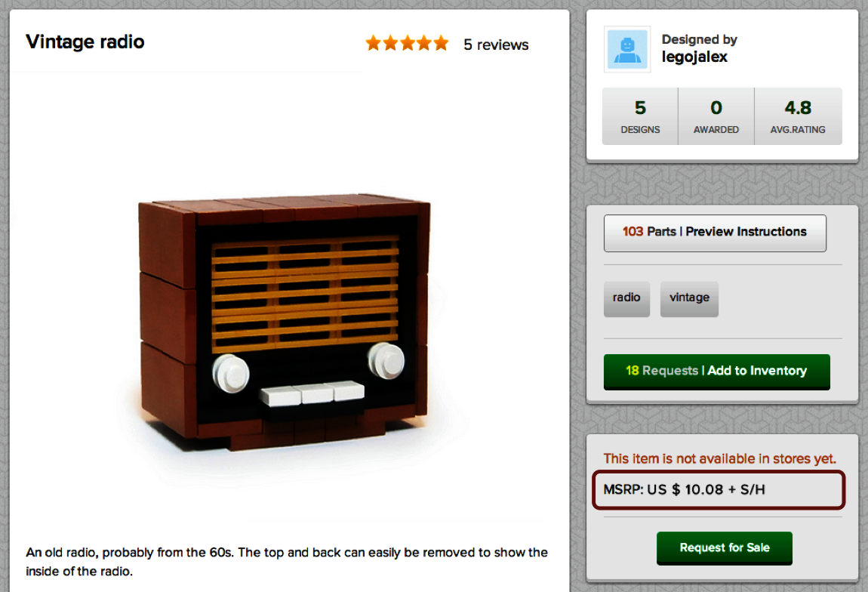This screenshot has height=592, width=868.
Task: Click the Vintage radio title heading
Action: coord(85,42)
